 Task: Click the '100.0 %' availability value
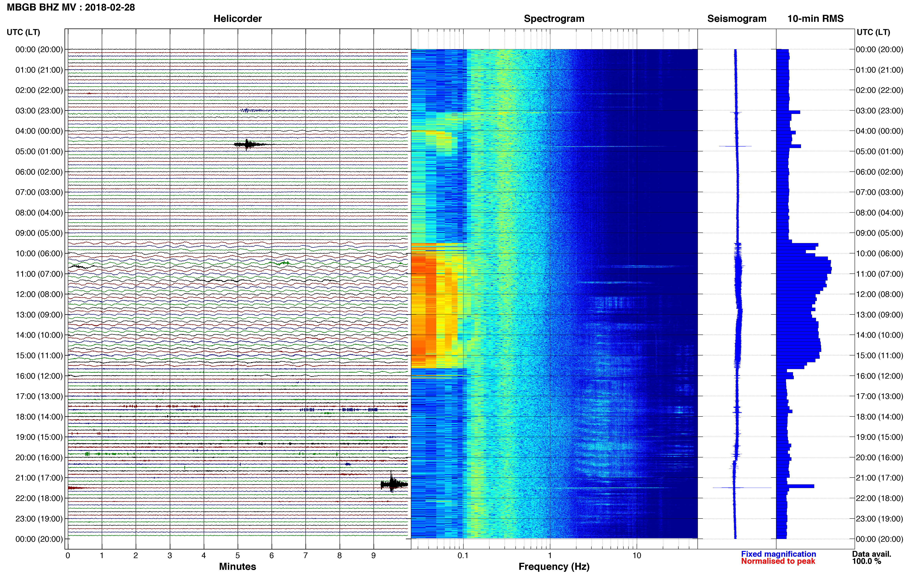coord(866,561)
